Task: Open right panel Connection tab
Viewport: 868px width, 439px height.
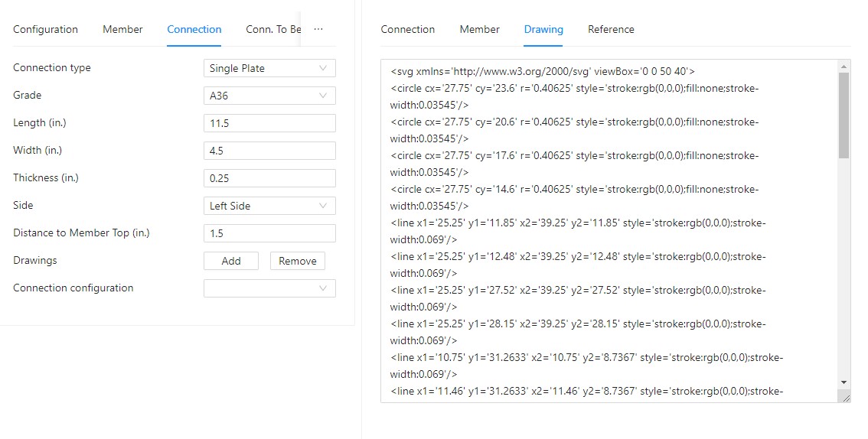Action: [x=408, y=29]
